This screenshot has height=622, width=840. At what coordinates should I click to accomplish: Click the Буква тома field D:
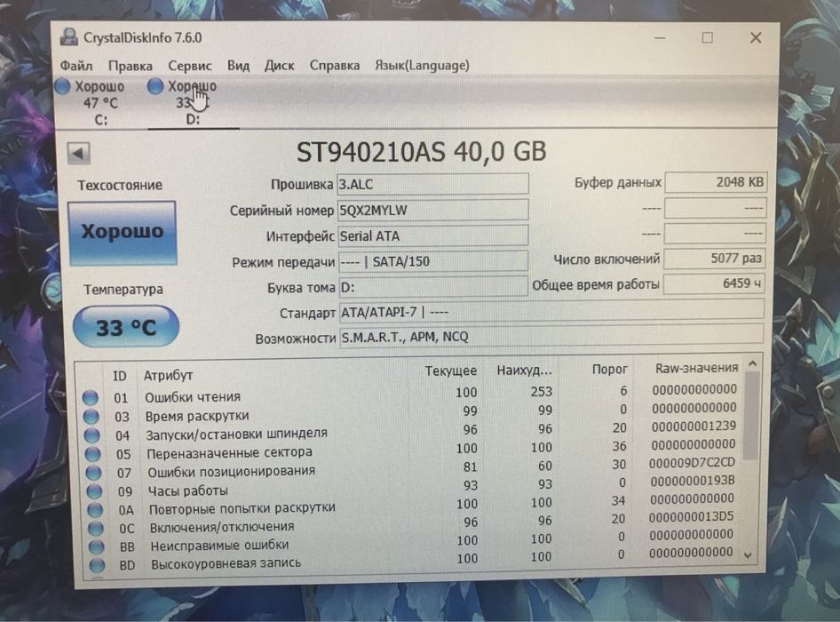coord(433,287)
